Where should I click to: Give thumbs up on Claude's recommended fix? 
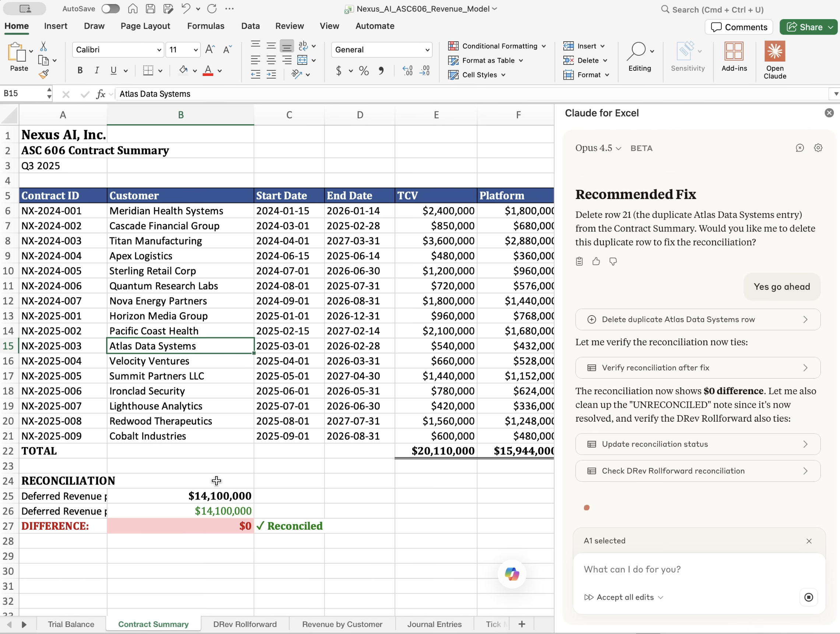click(x=596, y=261)
